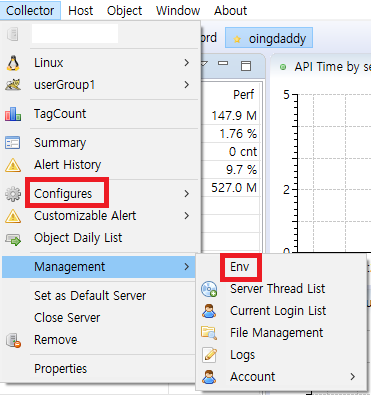Select the 147.9 M value cell
The width and height of the screenshot is (371, 395).
[234, 116]
